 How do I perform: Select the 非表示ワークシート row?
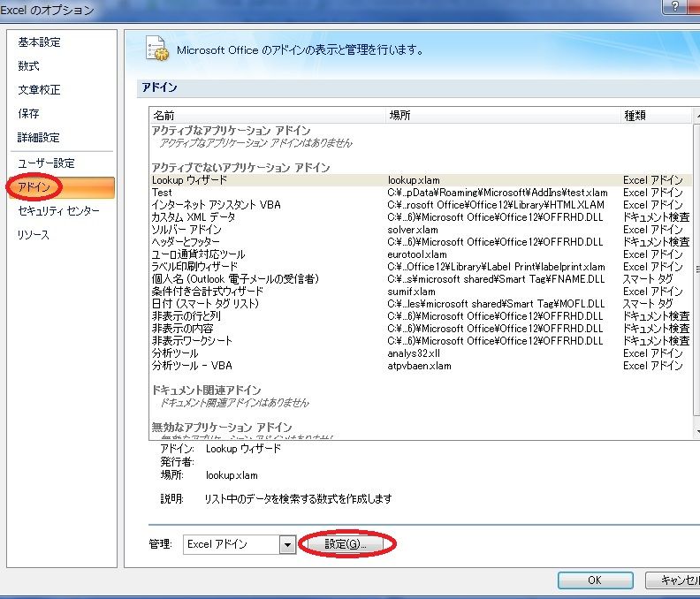421,341
